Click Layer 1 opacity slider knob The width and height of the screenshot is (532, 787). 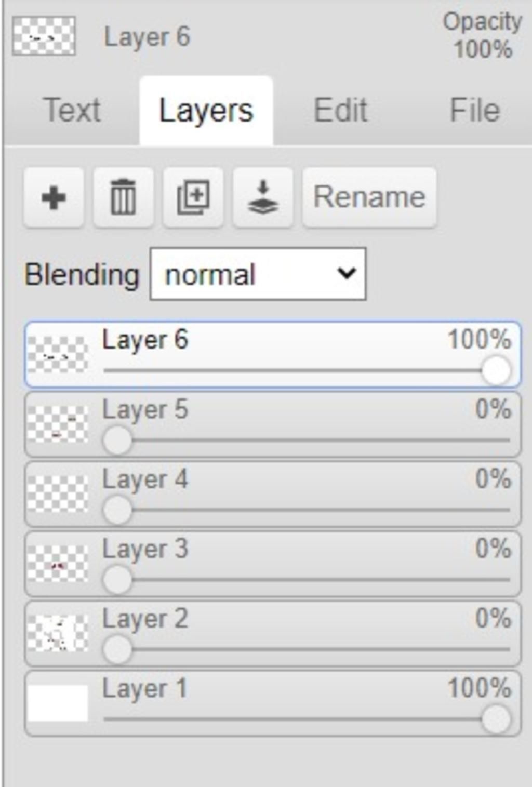(x=496, y=720)
